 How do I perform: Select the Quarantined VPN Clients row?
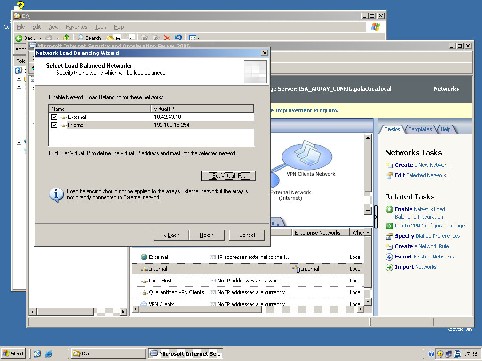(248, 292)
